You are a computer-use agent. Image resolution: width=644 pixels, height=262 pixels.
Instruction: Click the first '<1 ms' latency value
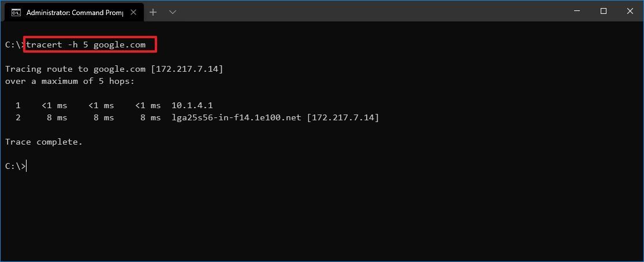(54, 106)
